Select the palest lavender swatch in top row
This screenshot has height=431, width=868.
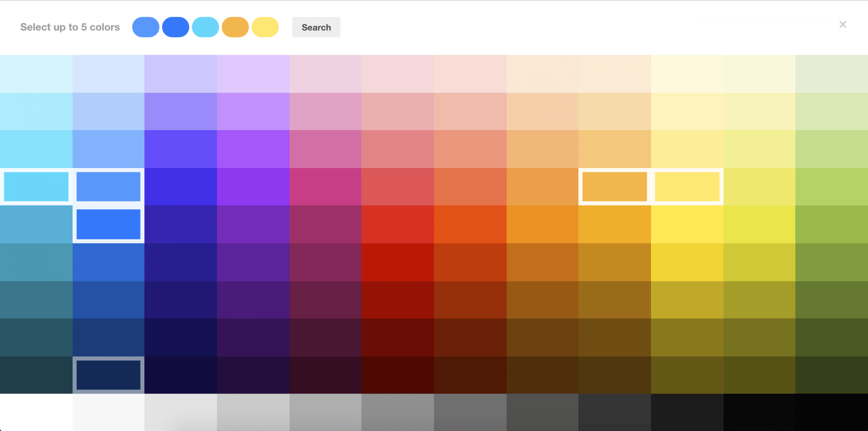coord(253,74)
